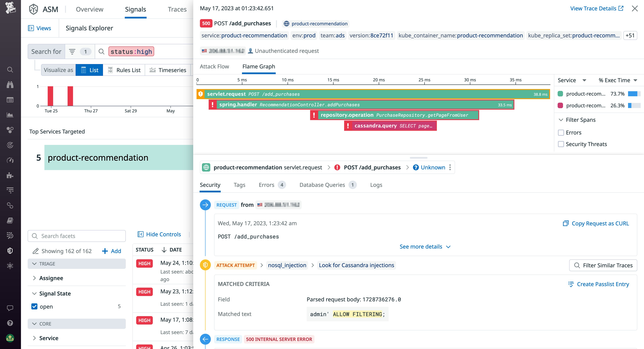Open the chat bubble icon in sidebar
The image size is (644, 349).
[10, 308]
